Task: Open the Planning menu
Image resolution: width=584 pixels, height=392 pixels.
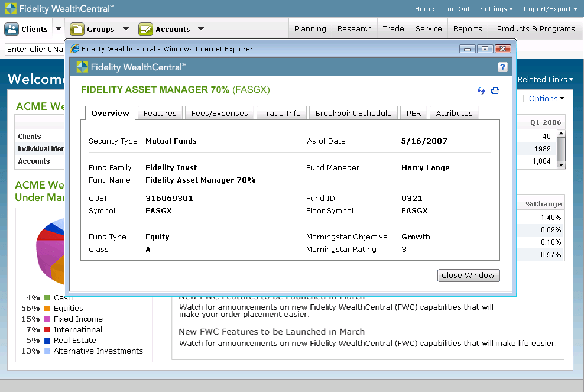Action: 310,29
